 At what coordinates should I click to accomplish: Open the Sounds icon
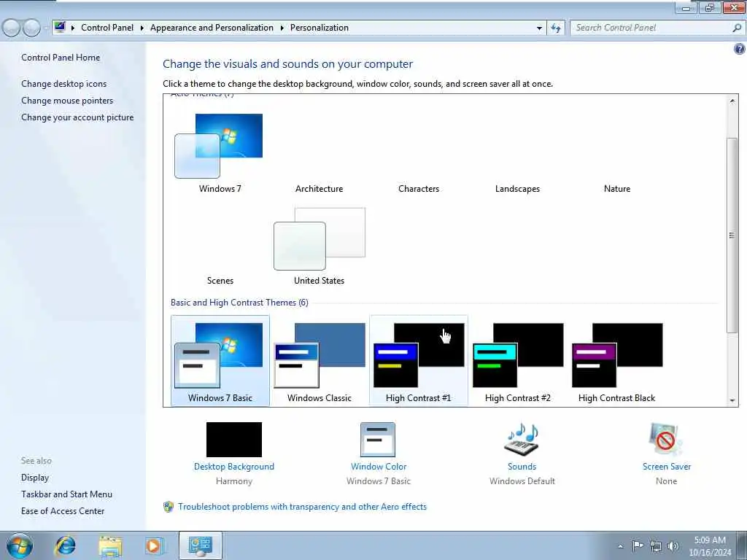(522, 440)
